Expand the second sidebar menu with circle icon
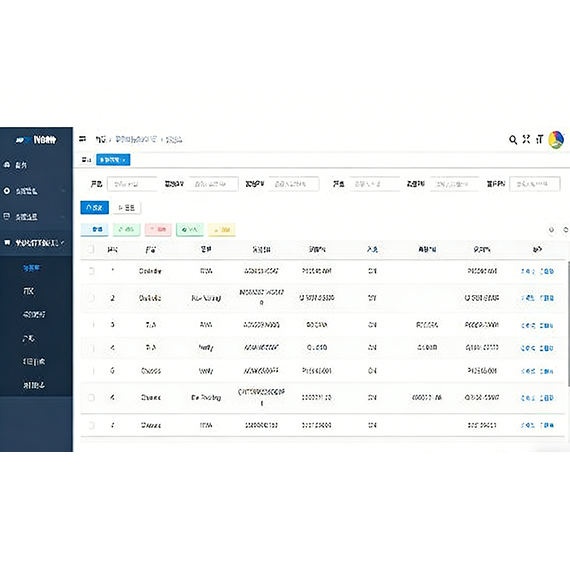570x570 pixels. tap(36, 191)
